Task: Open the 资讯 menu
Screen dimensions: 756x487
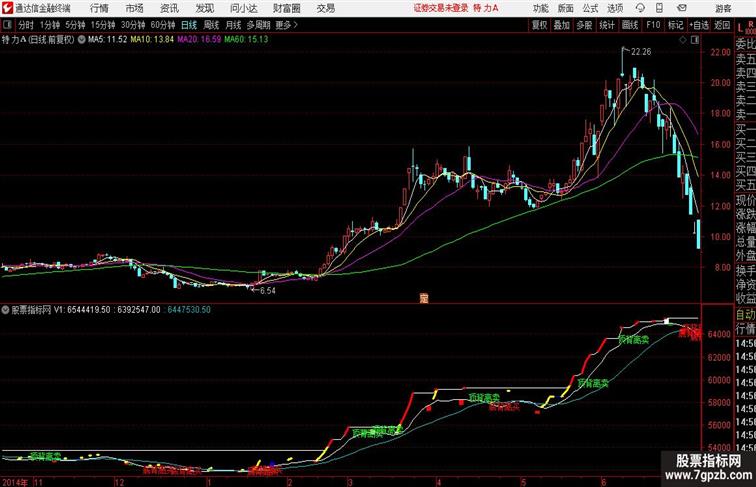Action: click(169, 8)
